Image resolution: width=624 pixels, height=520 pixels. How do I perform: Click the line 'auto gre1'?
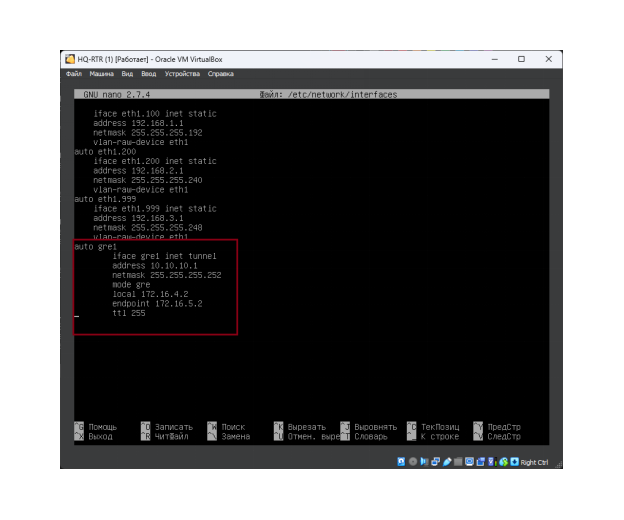(96, 247)
